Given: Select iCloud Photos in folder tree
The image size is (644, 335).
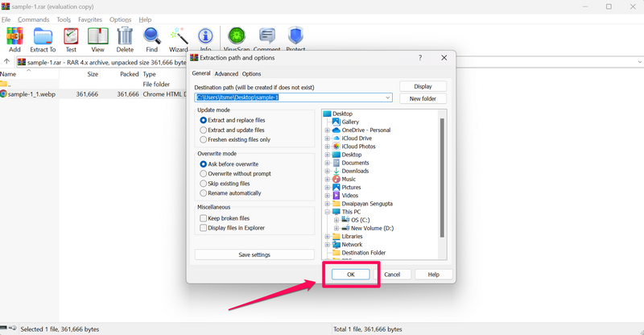Looking at the screenshot, I should (358, 147).
